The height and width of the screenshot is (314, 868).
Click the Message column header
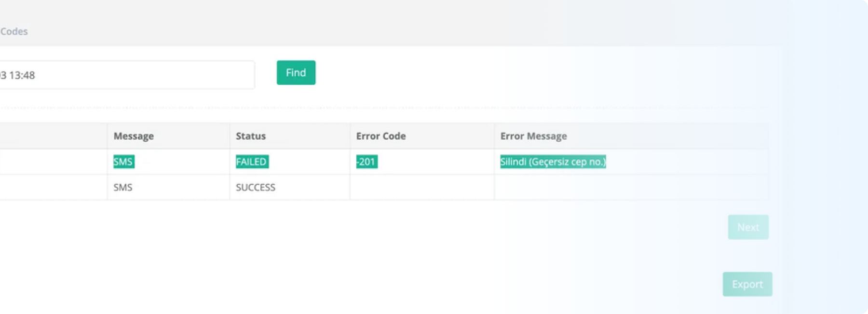pyautogui.click(x=134, y=136)
